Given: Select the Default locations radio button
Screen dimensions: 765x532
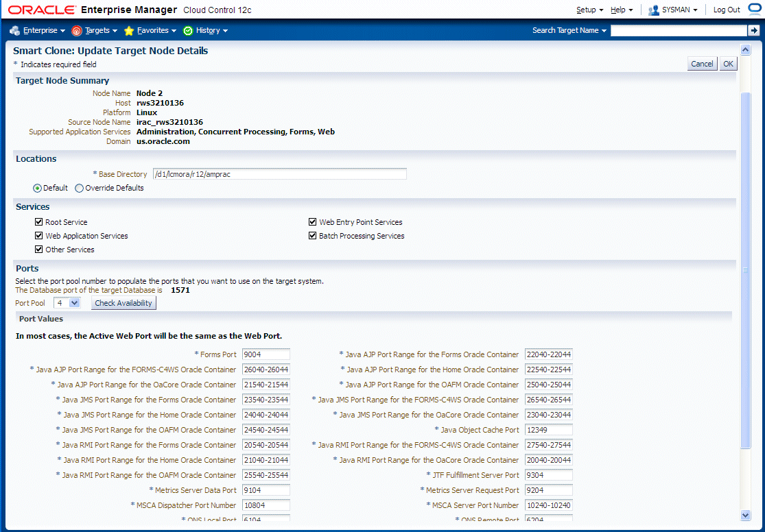Looking at the screenshot, I should [x=37, y=189].
